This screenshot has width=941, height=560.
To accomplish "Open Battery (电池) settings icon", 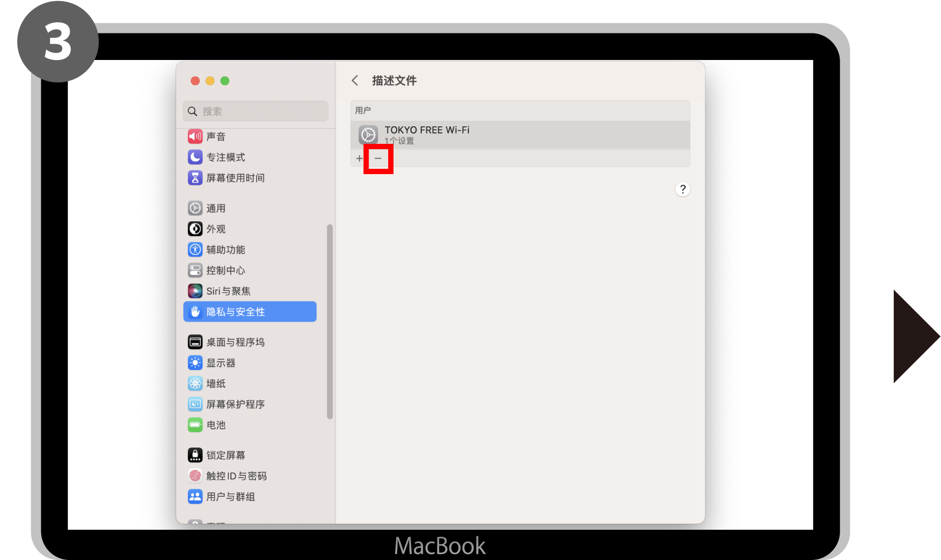I will coord(195,425).
